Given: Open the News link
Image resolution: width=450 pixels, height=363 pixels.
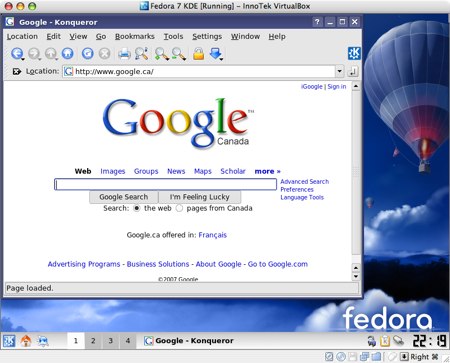Looking at the screenshot, I should tap(176, 171).
